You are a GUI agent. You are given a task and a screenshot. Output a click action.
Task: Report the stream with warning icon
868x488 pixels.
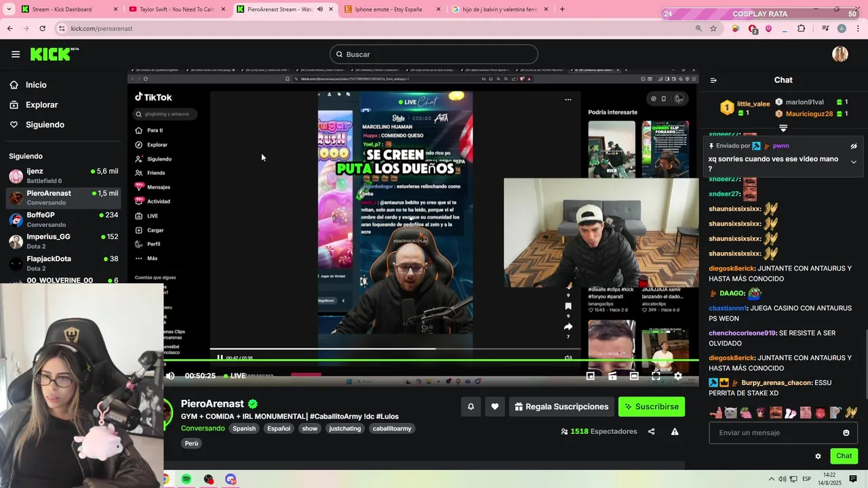[675, 432]
